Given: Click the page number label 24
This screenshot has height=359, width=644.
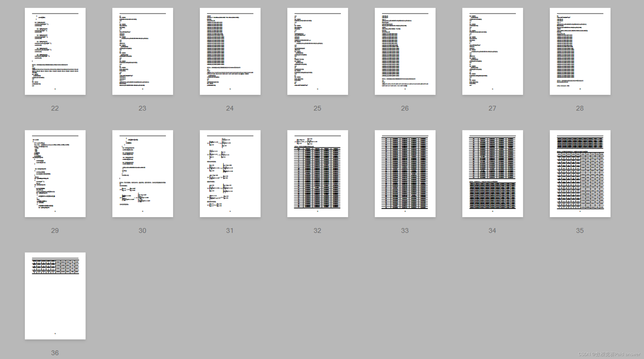Looking at the screenshot, I should click(x=230, y=108).
